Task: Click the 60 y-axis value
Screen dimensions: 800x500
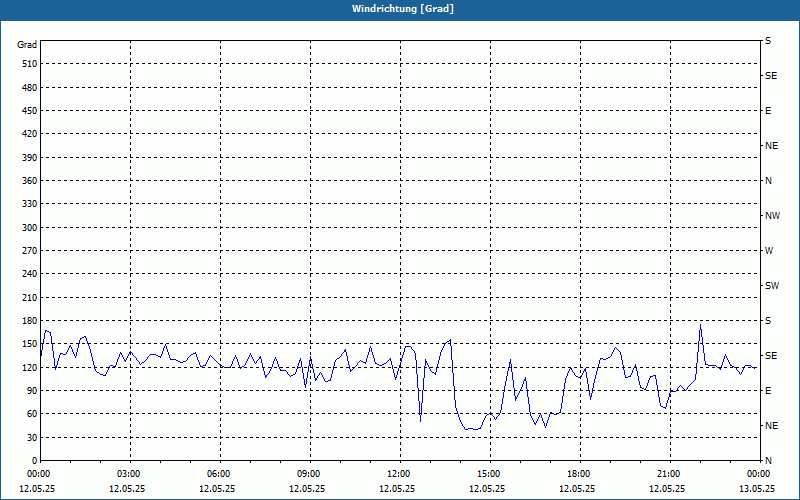Action: (x=32, y=414)
